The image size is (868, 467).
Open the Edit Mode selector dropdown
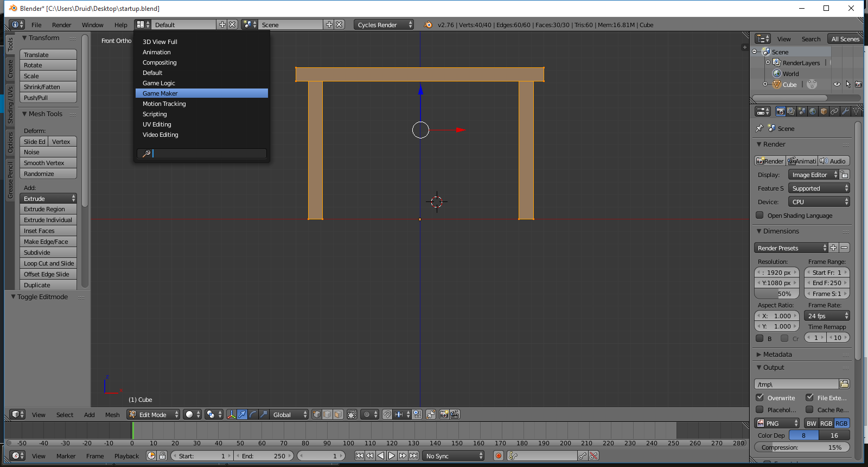[x=153, y=414]
